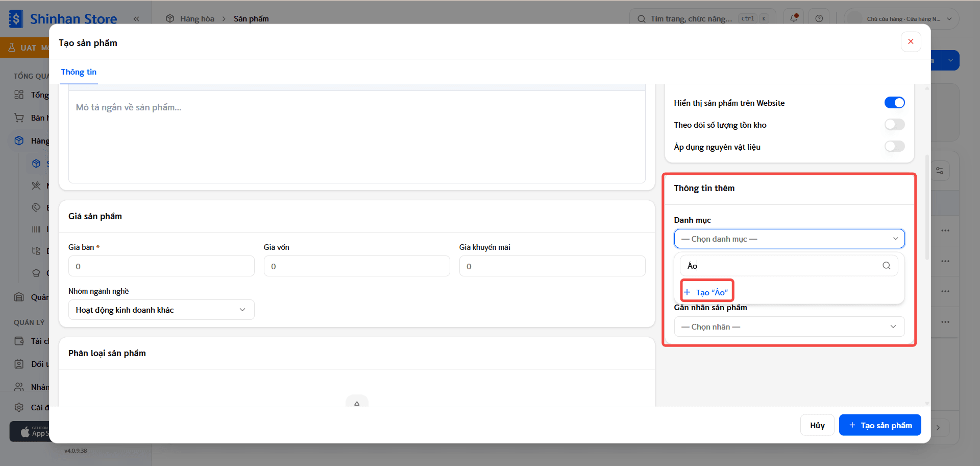This screenshot has height=466, width=980.
Task: Collapse sidebar with double chevron icon
Action: click(136, 19)
